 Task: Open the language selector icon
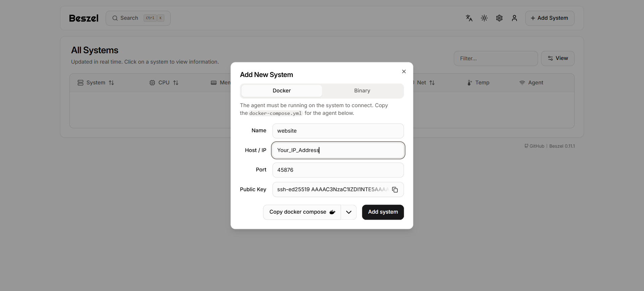[x=469, y=18]
